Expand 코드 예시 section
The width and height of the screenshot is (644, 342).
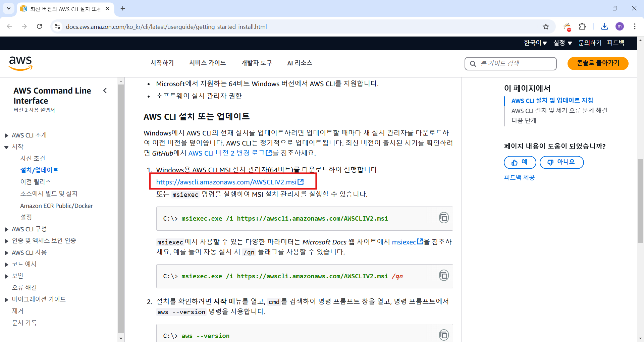coord(6,265)
